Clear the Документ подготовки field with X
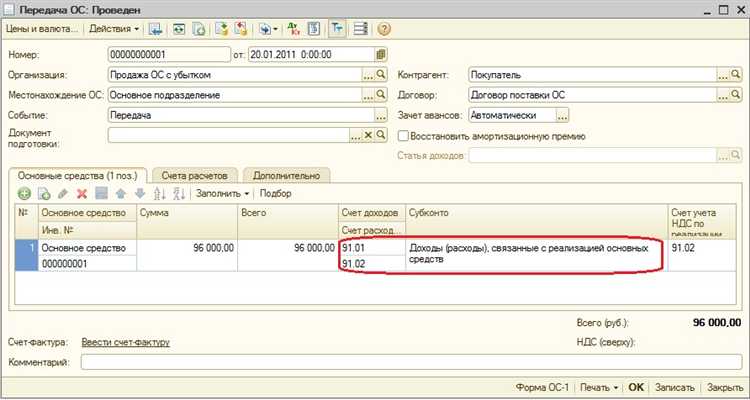The height and width of the screenshot is (400, 750). click(367, 135)
